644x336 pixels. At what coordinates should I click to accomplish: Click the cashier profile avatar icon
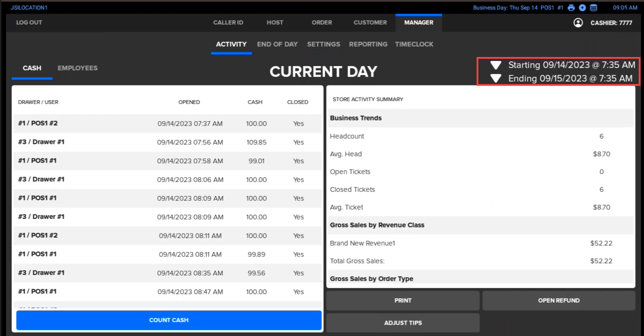[x=578, y=23]
